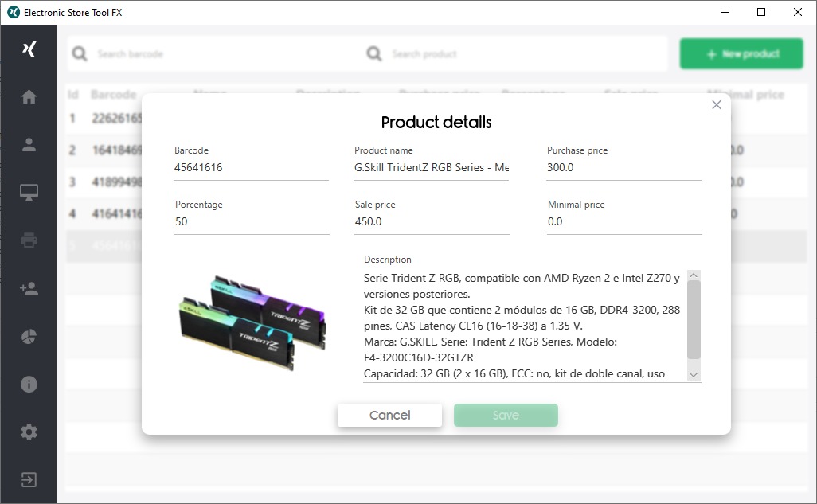Click the logout exit icon in sidebar
The width and height of the screenshot is (817, 504).
[29, 479]
